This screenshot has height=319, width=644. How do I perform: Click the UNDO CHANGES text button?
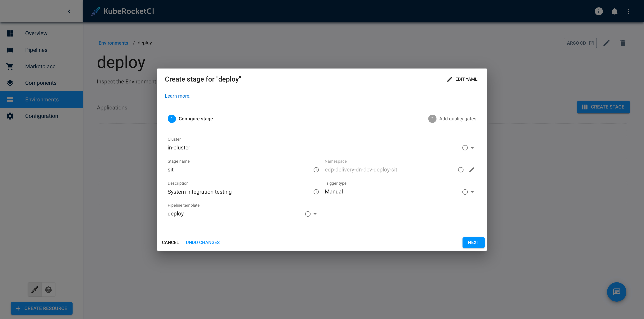point(203,242)
